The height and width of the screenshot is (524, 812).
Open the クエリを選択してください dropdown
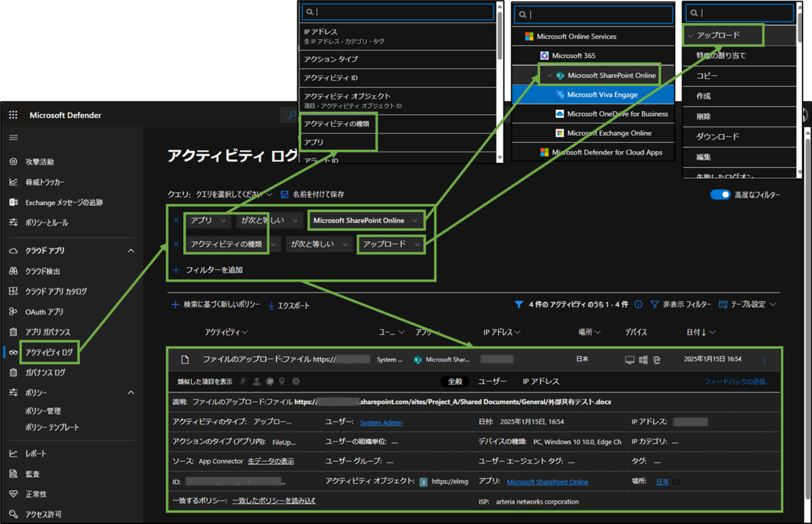click(235, 194)
